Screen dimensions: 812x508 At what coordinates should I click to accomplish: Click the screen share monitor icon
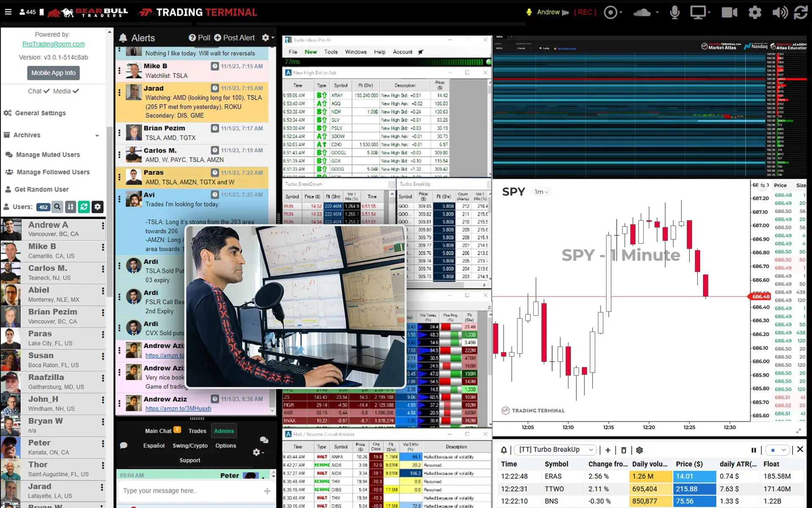click(698, 12)
